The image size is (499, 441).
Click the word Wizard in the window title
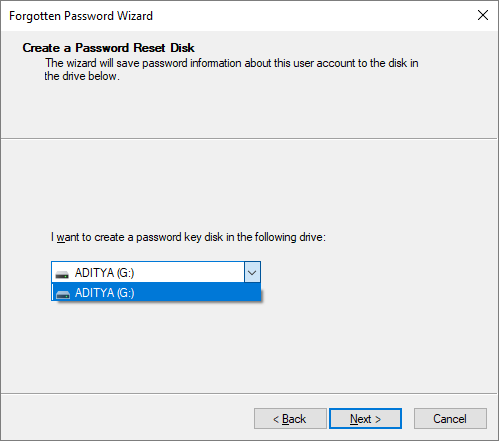[x=135, y=16]
